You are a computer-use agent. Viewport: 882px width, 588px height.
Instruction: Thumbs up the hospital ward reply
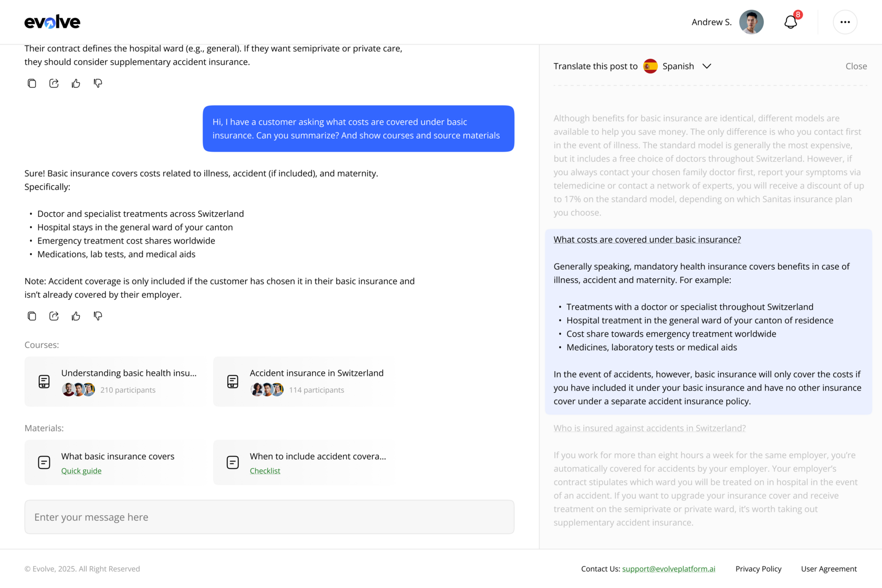pos(76,83)
